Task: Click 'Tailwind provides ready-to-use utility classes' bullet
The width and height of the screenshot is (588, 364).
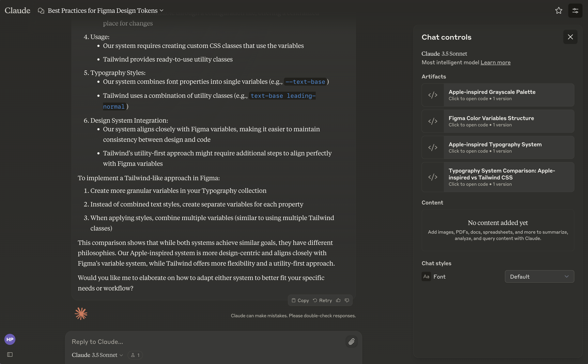Action: coord(168,59)
